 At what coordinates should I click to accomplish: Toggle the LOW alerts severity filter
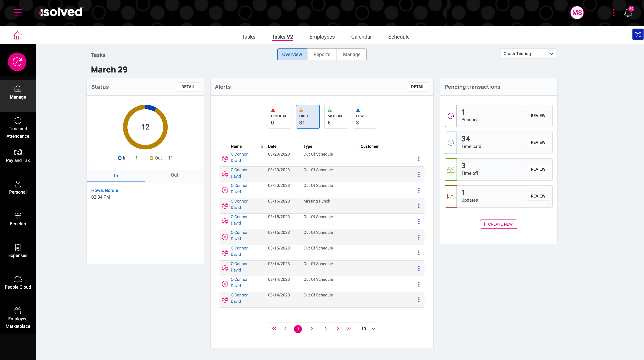(x=364, y=116)
